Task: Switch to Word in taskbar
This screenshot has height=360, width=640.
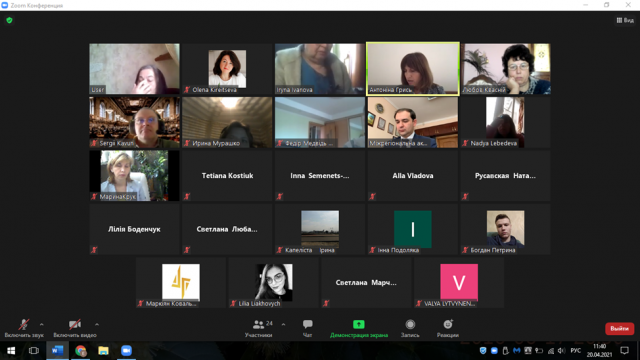Action: tap(57, 351)
